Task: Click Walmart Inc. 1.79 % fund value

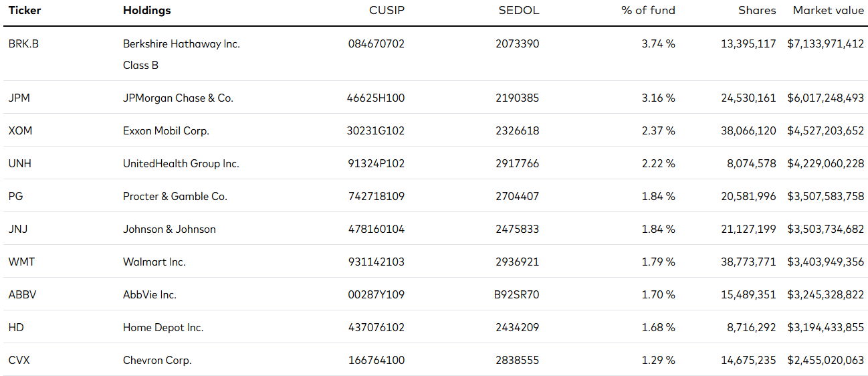Action: tap(658, 262)
